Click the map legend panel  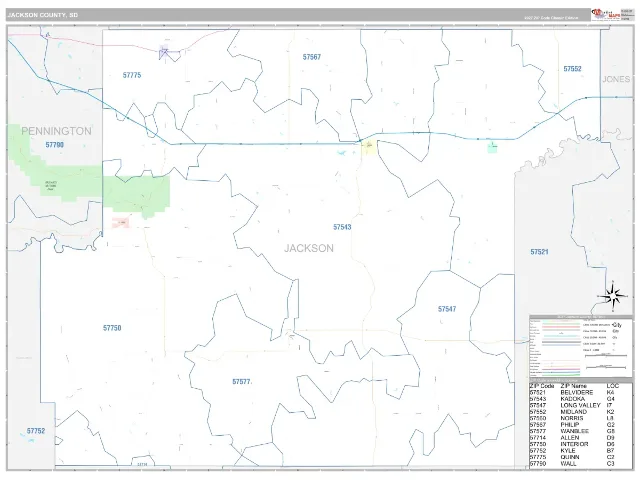coord(581,347)
